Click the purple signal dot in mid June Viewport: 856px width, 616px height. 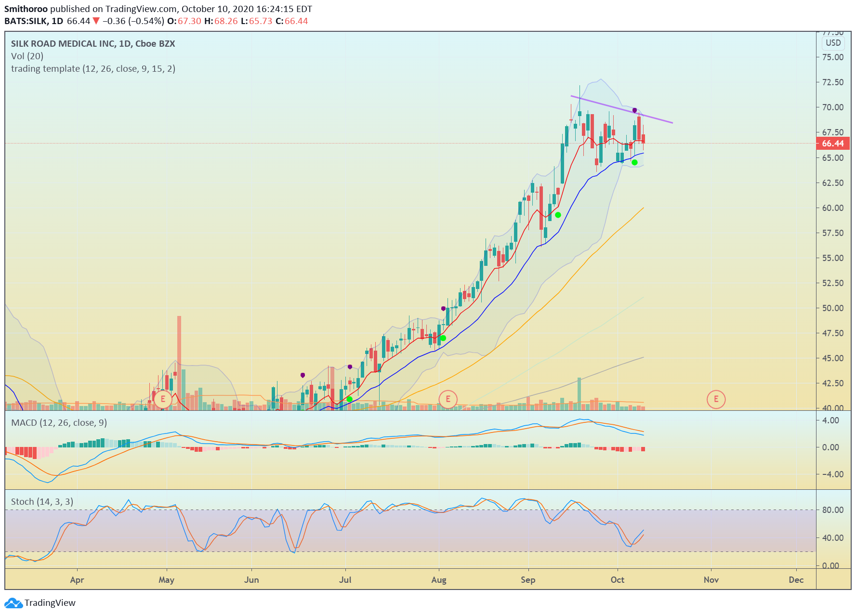coord(303,375)
